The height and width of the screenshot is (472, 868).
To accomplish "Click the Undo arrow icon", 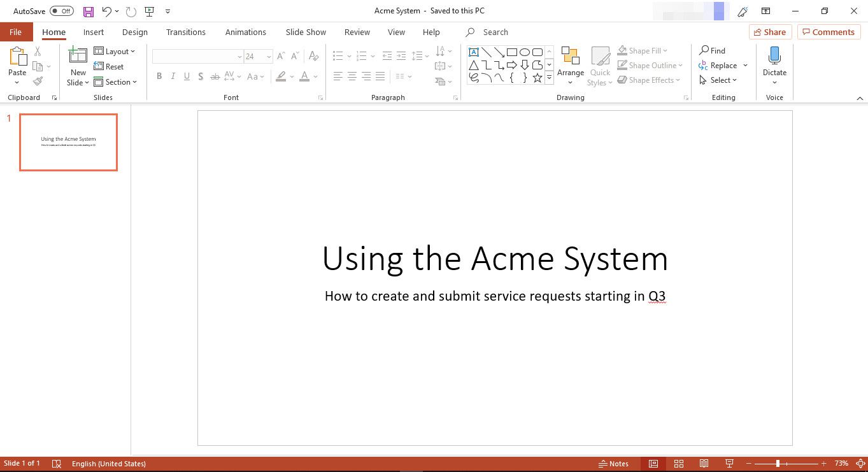I will (x=107, y=11).
